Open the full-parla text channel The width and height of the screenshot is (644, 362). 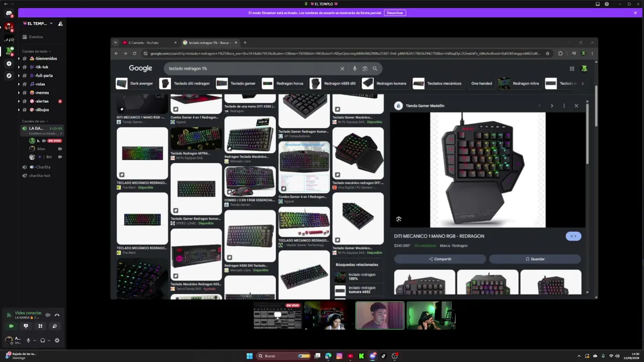(42, 75)
